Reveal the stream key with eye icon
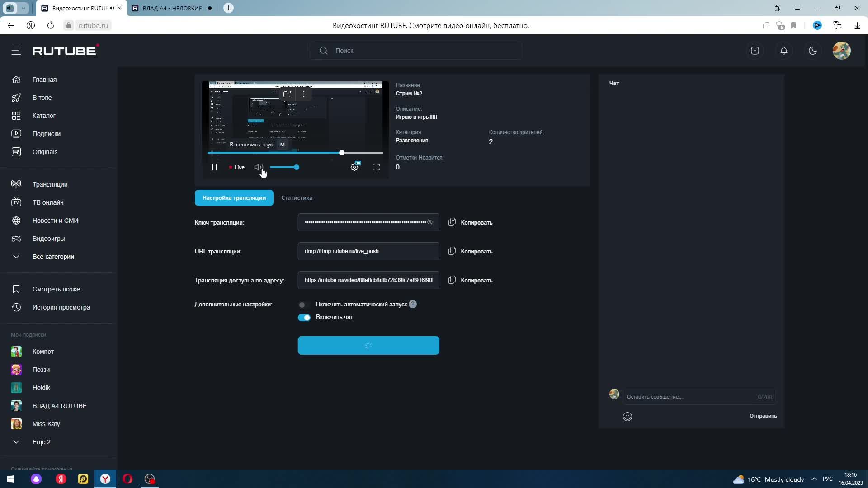Viewport: 868px width, 488px height. pos(430,222)
